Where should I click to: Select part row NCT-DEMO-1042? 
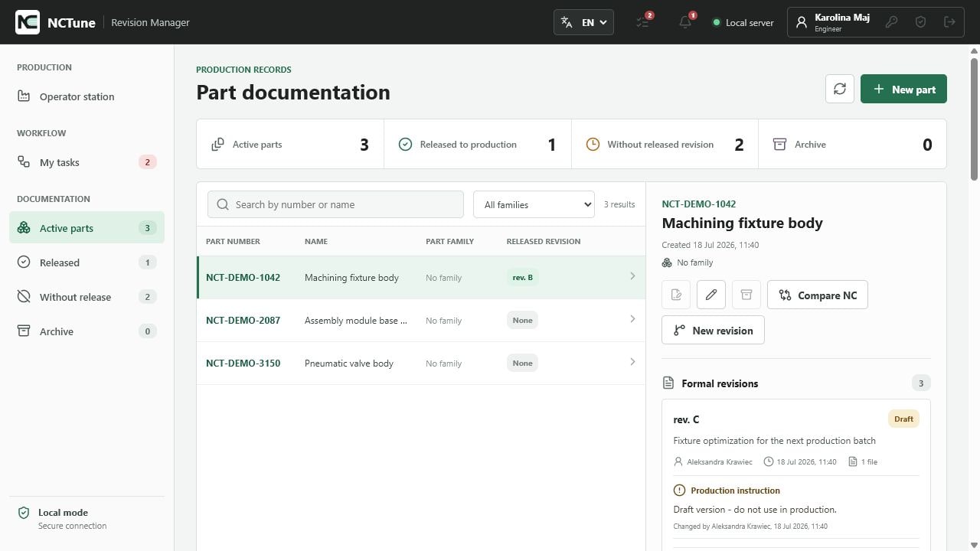coord(421,277)
